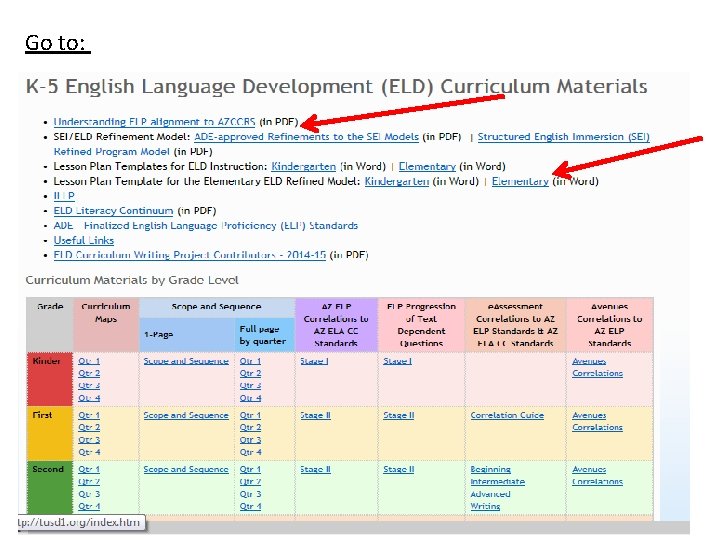Select the First grade row header

[50, 433]
